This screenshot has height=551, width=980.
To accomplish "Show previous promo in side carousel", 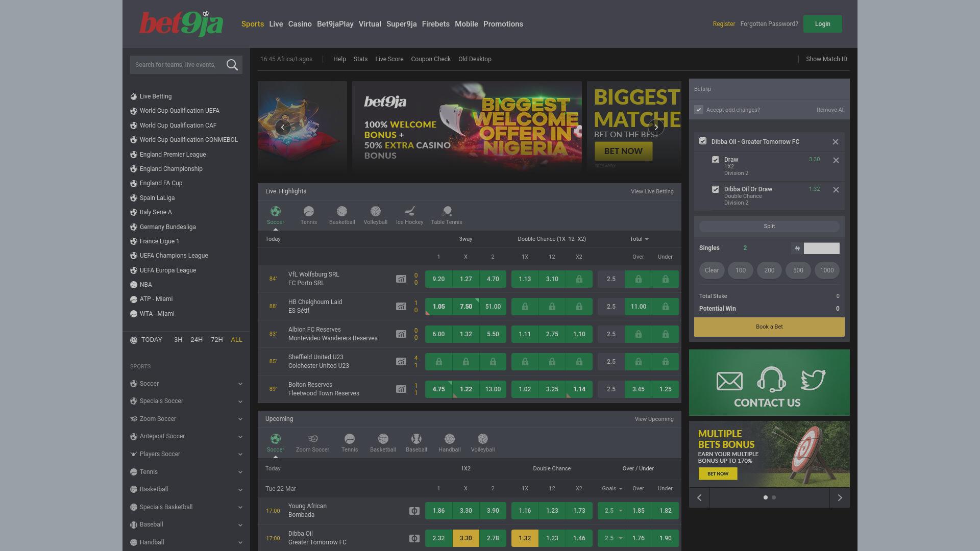I will tap(699, 497).
